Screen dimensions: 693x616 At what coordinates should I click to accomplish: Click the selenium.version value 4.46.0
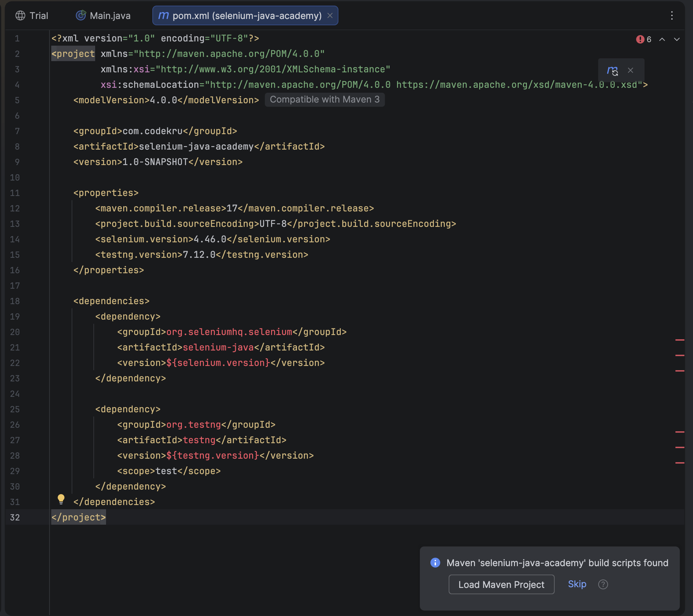210,239
